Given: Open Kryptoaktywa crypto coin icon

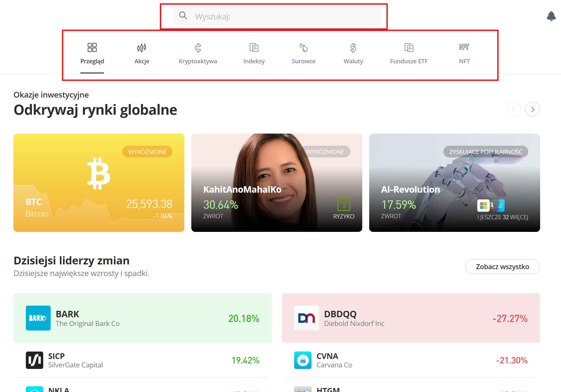Looking at the screenshot, I should click(198, 47).
